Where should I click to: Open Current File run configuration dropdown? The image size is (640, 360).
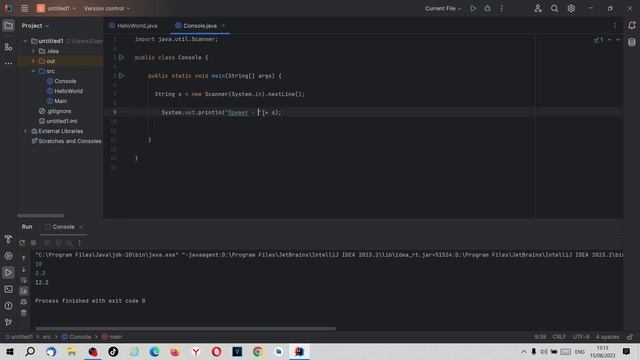click(443, 8)
